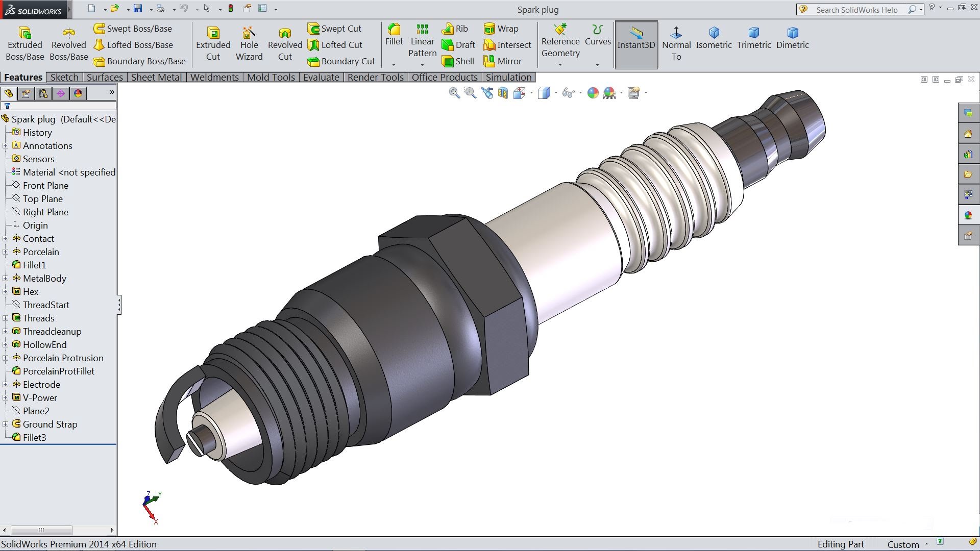Expand the Ground Strap feature node
Viewport: 980px width, 551px height.
(6, 424)
